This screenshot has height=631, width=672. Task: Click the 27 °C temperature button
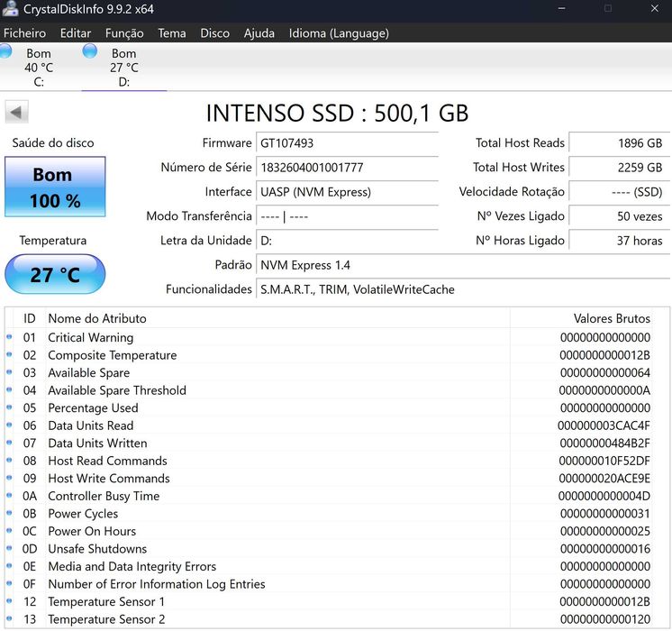(55, 274)
